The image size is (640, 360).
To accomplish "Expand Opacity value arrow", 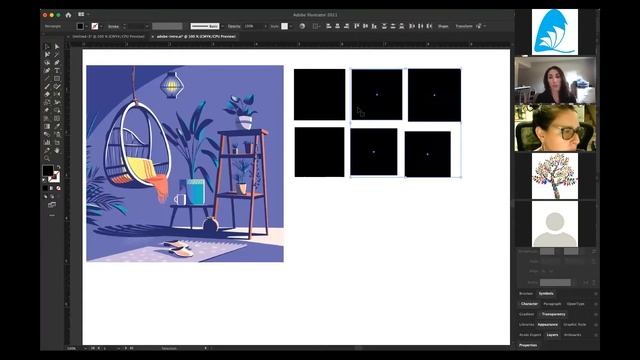I will point(266,27).
